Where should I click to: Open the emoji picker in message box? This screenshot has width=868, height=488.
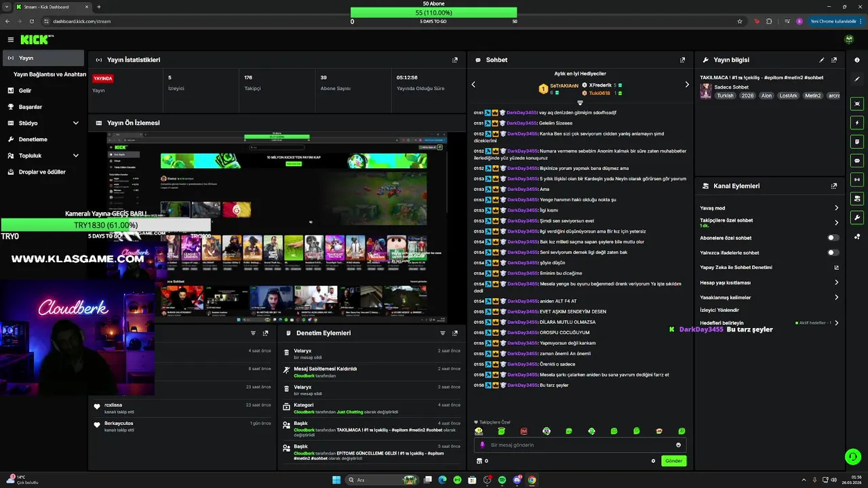pos(678,445)
